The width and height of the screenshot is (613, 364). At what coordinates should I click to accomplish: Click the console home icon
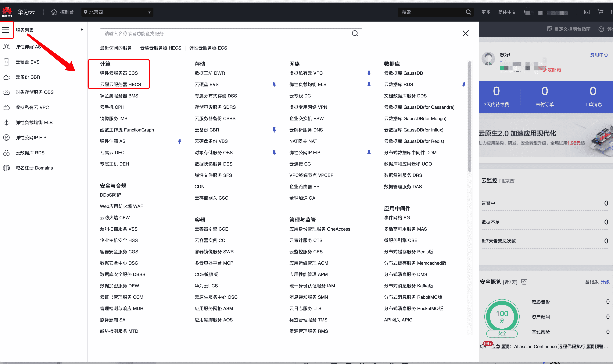point(54,12)
